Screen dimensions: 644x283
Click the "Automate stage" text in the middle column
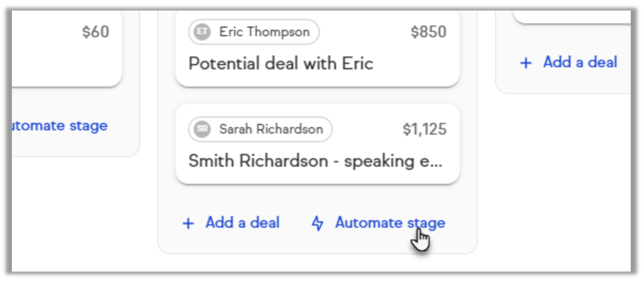390,223
